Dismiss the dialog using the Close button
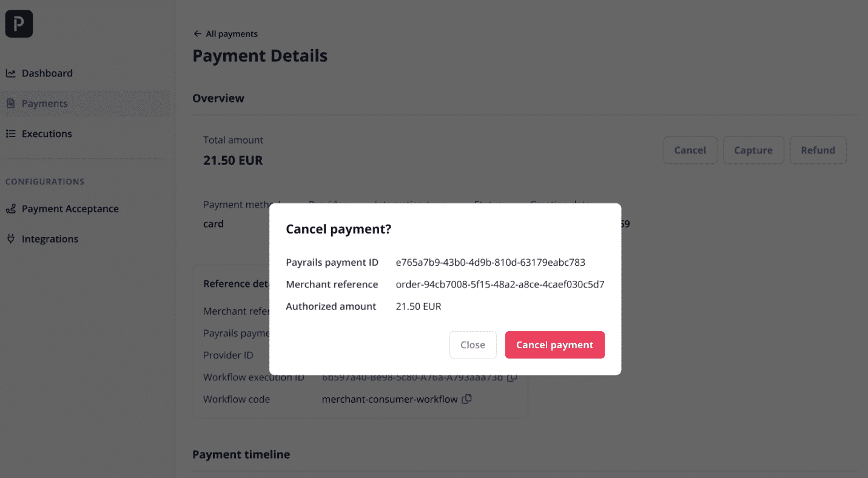The width and height of the screenshot is (868, 478). click(473, 345)
